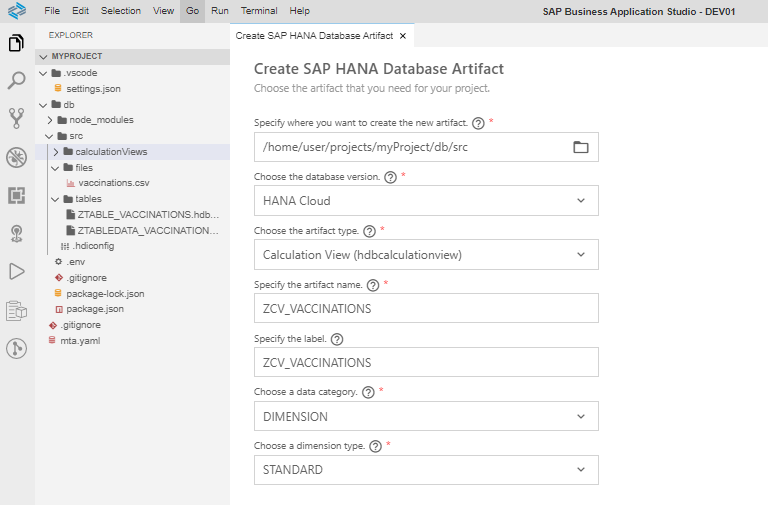Open the Extensions view icon
Screen dimensions: 768x505
16,196
